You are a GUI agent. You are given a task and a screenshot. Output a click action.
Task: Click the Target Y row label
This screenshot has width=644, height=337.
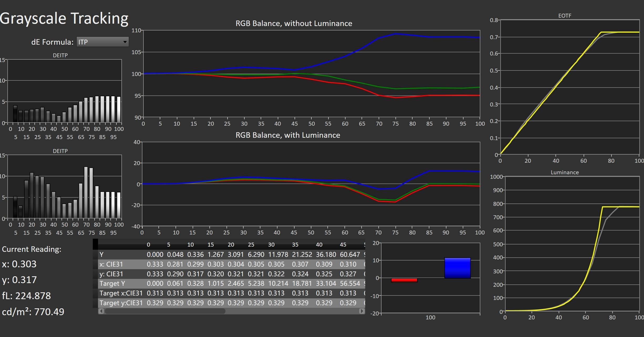pos(112,284)
